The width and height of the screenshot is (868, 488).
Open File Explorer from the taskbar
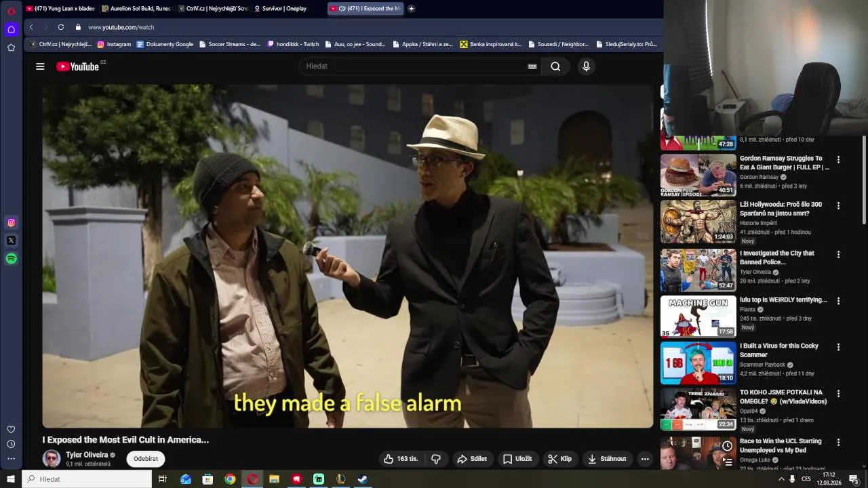(274, 479)
